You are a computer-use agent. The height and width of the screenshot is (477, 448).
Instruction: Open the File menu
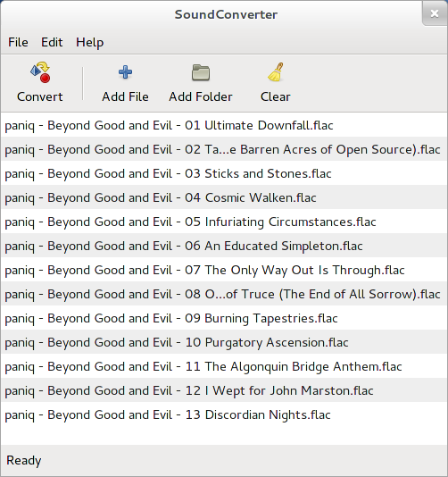18,42
